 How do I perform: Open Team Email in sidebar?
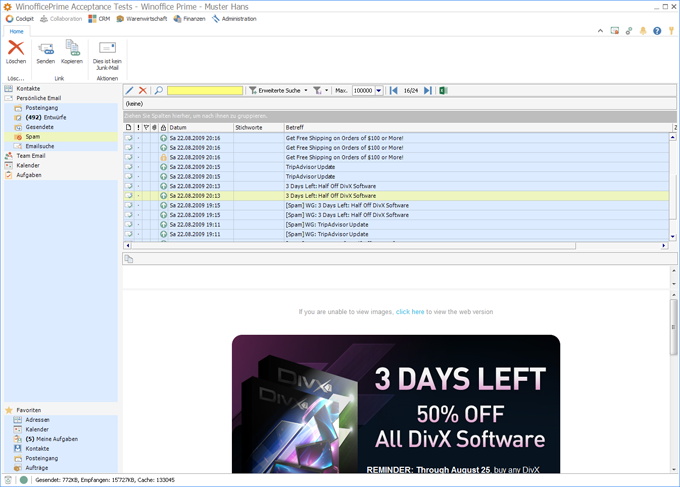tap(31, 156)
